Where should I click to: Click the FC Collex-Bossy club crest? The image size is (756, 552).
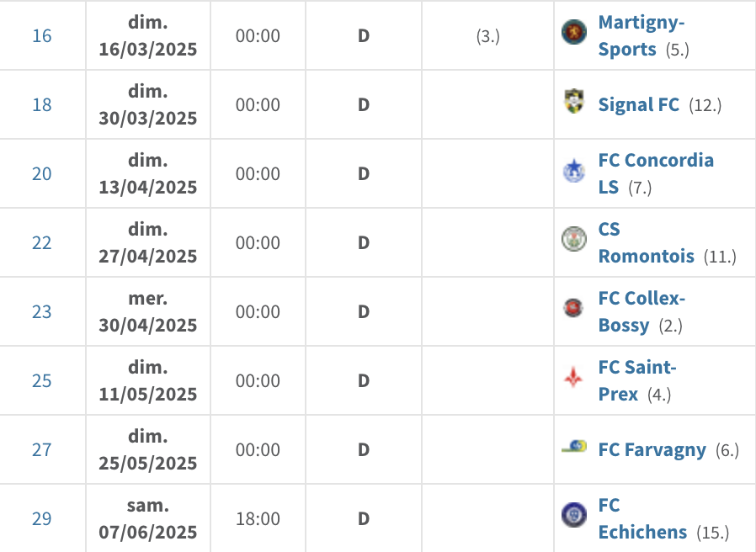click(574, 308)
